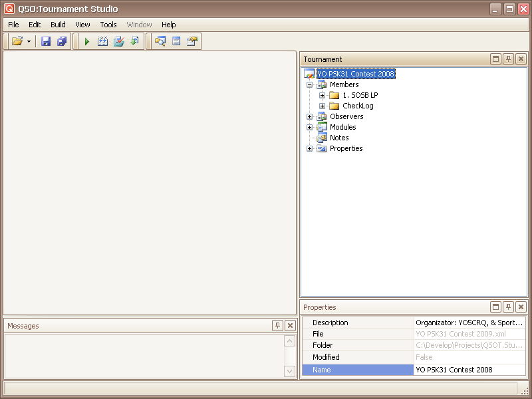Toggle auto-hide pin on Properties panel

pyautogui.click(x=508, y=307)
